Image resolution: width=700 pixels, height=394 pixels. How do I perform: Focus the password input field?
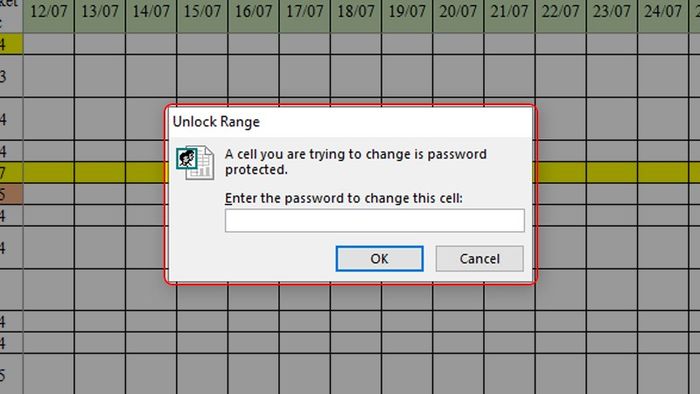[375, 220]
